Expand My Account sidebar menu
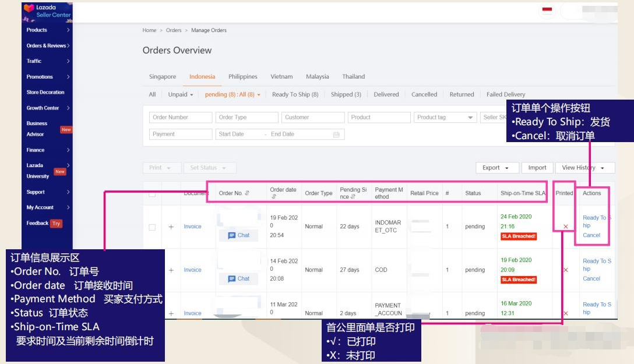 48,207
